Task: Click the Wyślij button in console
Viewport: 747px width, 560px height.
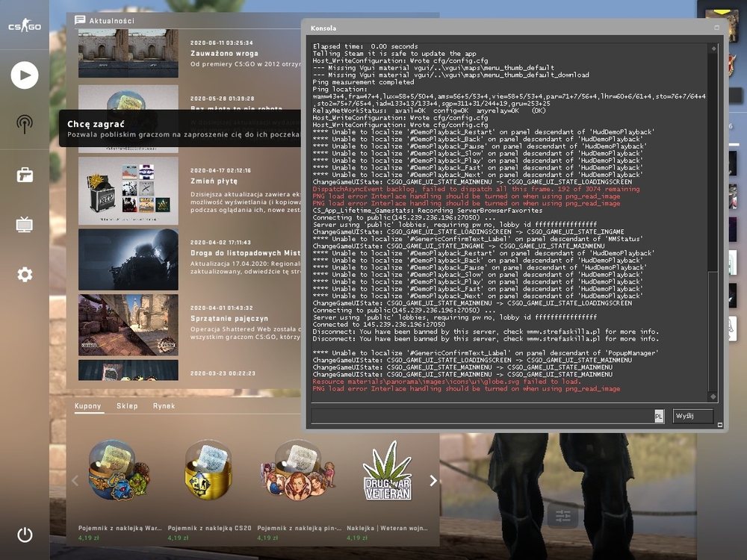Action: [x=692, y=416]
